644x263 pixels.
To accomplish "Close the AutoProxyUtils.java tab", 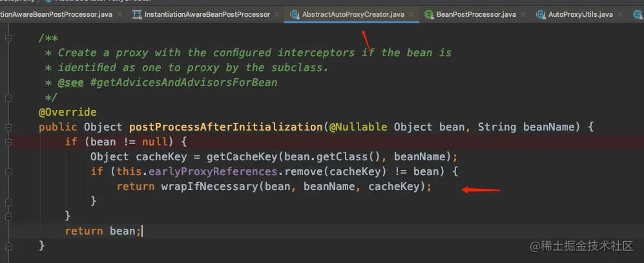I will 620,14.
